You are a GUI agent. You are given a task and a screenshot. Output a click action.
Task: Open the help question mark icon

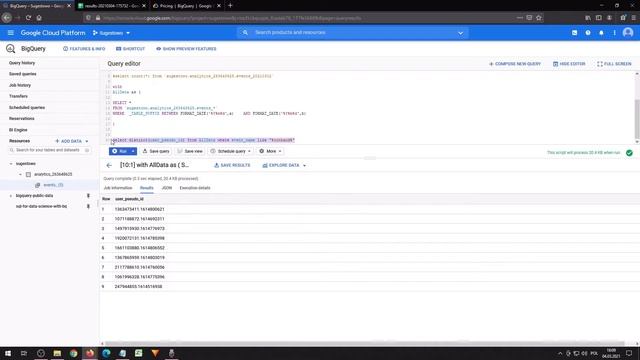(x=588, y=33)
